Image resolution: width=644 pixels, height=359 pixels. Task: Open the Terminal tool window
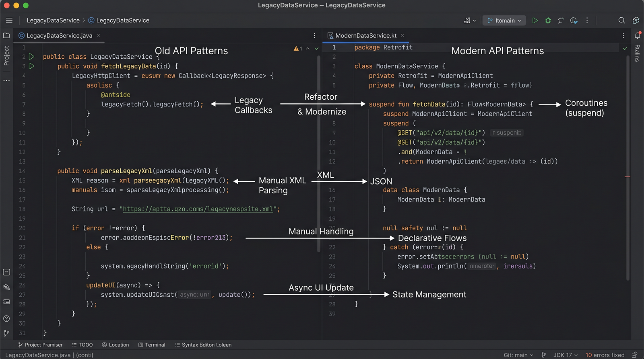(x=152, y=345)
